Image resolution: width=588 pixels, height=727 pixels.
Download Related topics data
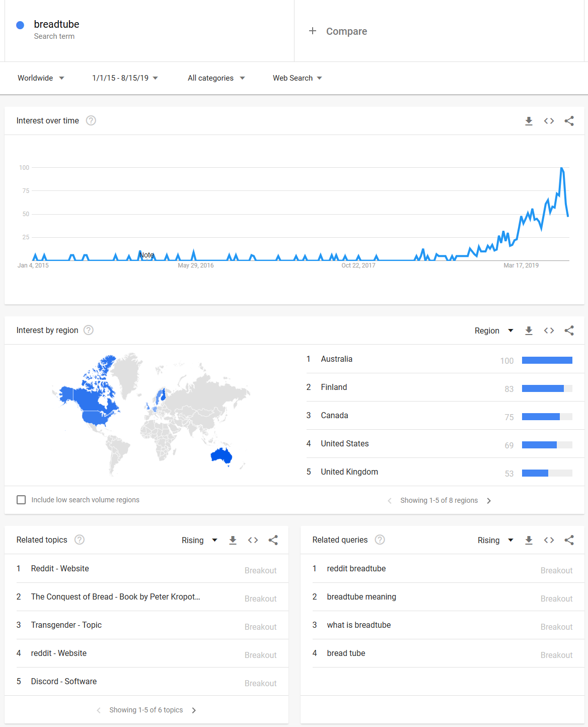[233, 540]
